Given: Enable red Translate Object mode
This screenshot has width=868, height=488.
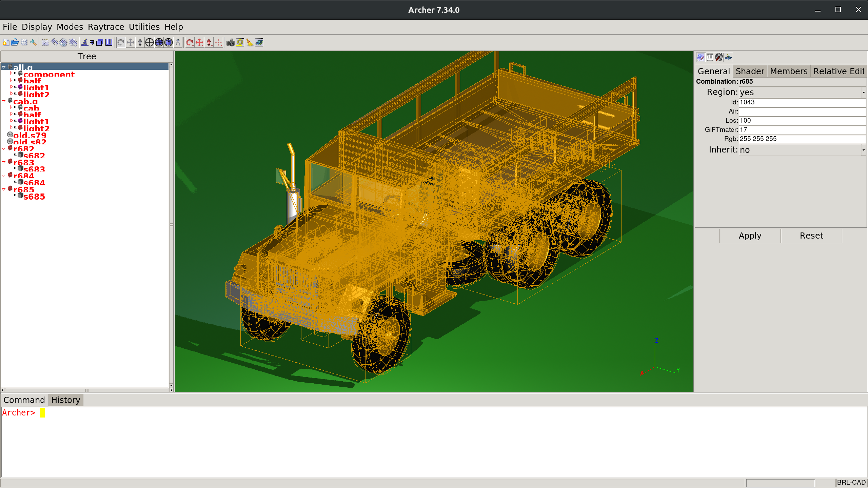Looking at the screenshot, I should [x=199, y=42].
